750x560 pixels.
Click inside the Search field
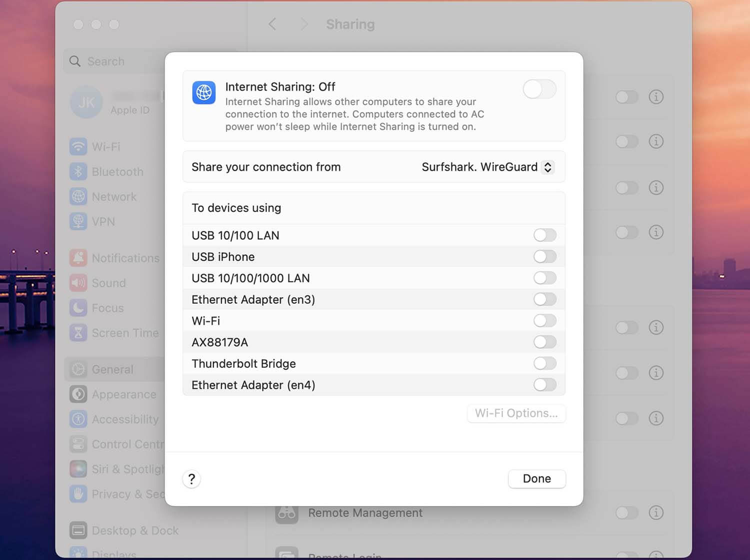tap(106, 61)
